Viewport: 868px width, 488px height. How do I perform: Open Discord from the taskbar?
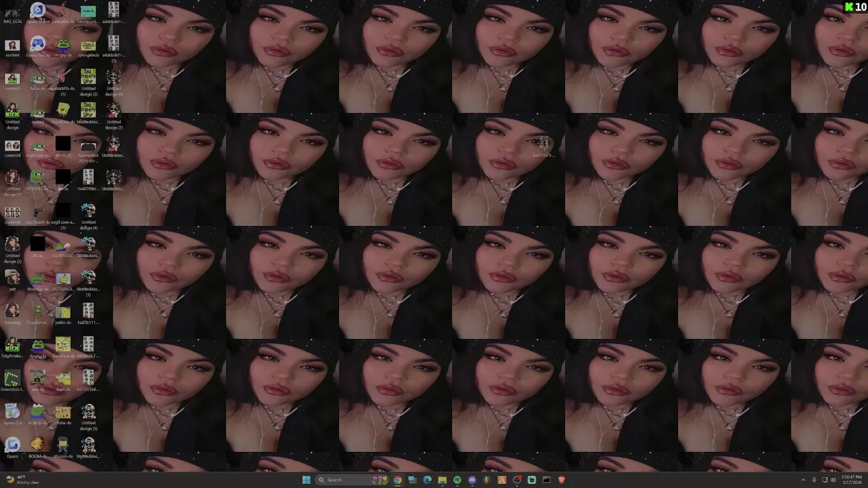click(x=472, y=480)
